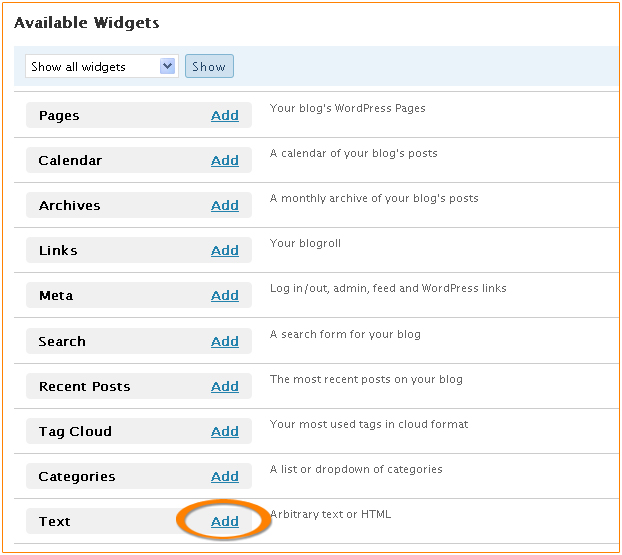The height and width of the screenshot is (555, 622).
Task: Click the Text widget title
Action: tap(55, 522)
